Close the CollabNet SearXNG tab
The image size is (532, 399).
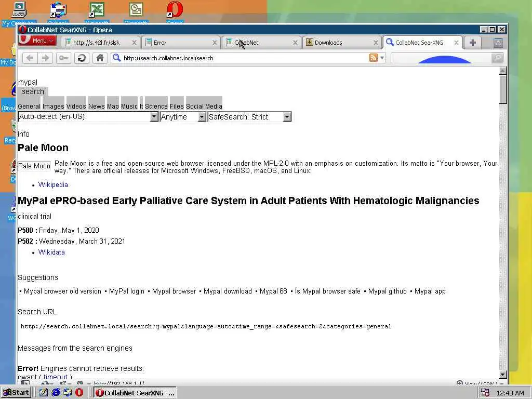456,43
